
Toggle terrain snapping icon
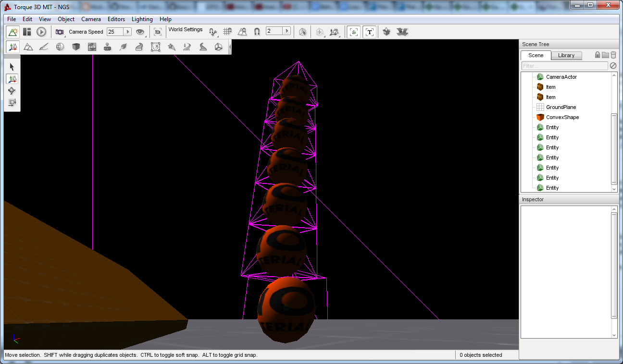click(242, 32)
